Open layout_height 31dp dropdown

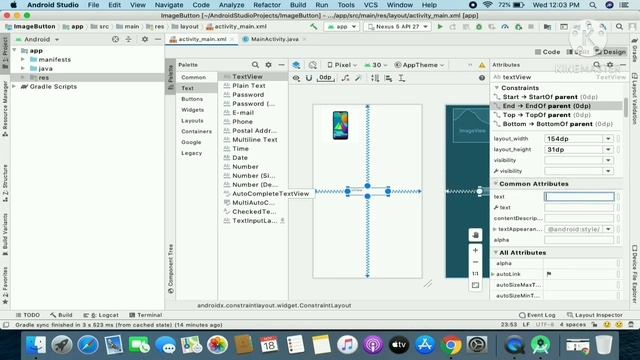608,150
